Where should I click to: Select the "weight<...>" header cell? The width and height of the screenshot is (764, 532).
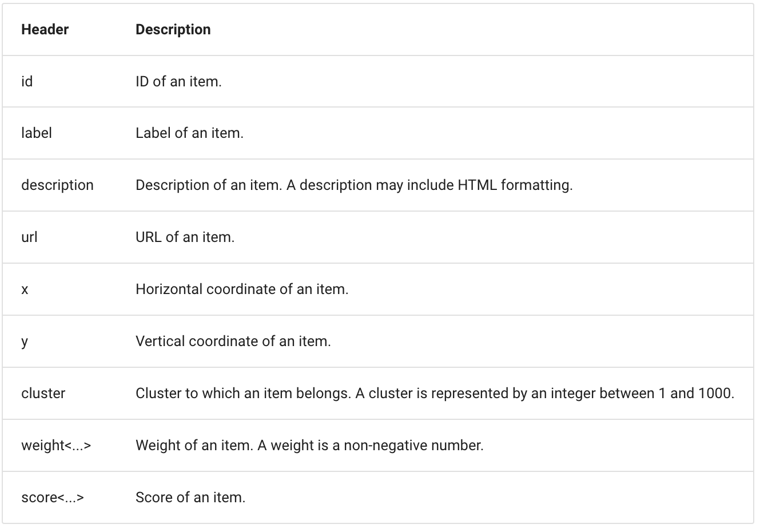pos(56,446)
